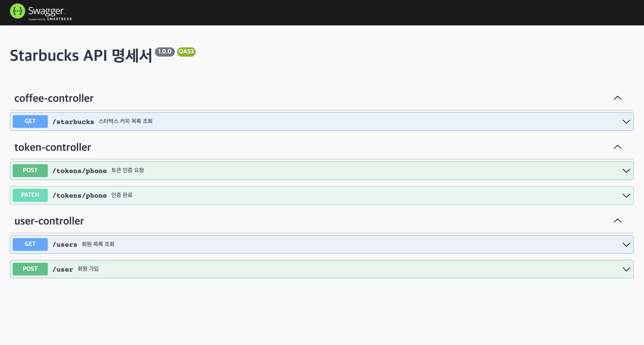Open the user-controller section header
Viewport: 644px width, 345px height.
pyautogui.click(x=49, y=221)
